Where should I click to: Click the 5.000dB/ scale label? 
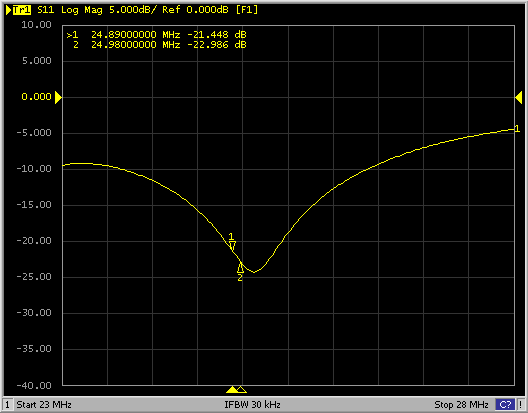[133, 10]
